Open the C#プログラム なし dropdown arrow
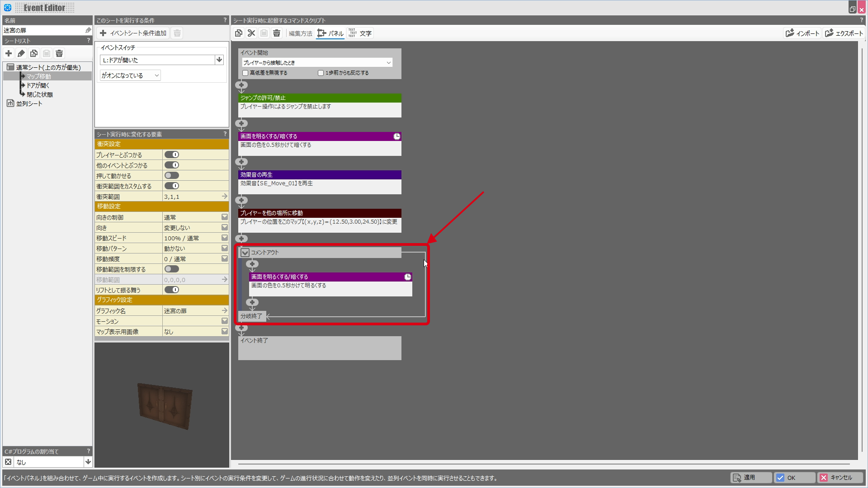This screenshot has height=488, width=868. (x=88, y=462)
